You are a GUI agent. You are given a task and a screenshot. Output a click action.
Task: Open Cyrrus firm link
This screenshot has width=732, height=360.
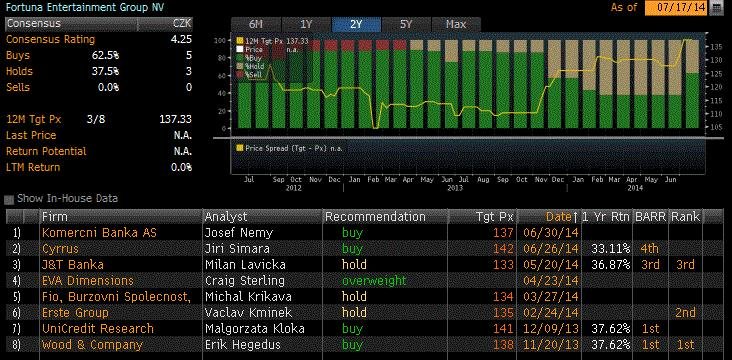tap(60, 249)
